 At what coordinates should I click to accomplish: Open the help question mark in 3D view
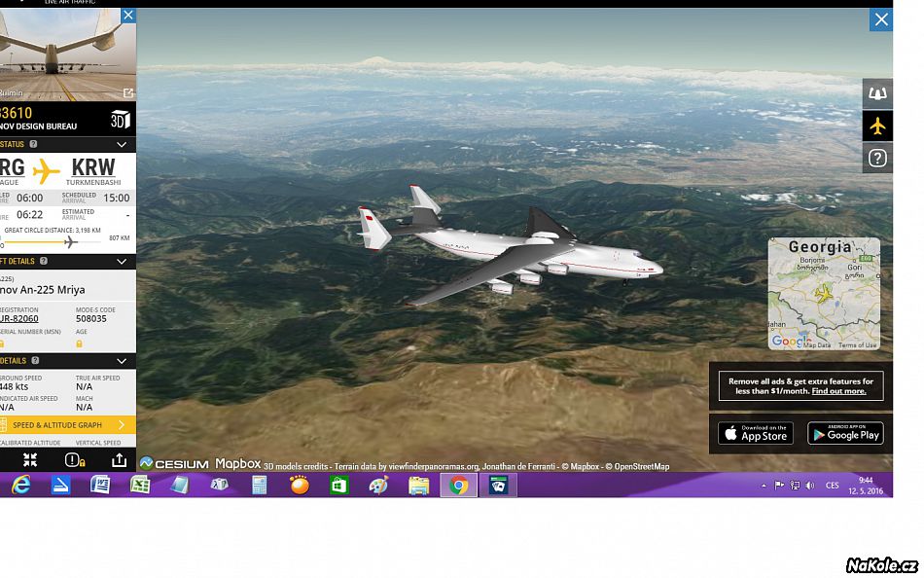pyautogui.click(x=877, y=158)
